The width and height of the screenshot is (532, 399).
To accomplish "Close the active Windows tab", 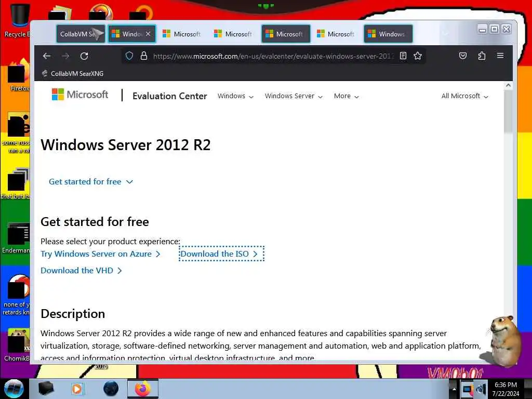I will (148, 34).
